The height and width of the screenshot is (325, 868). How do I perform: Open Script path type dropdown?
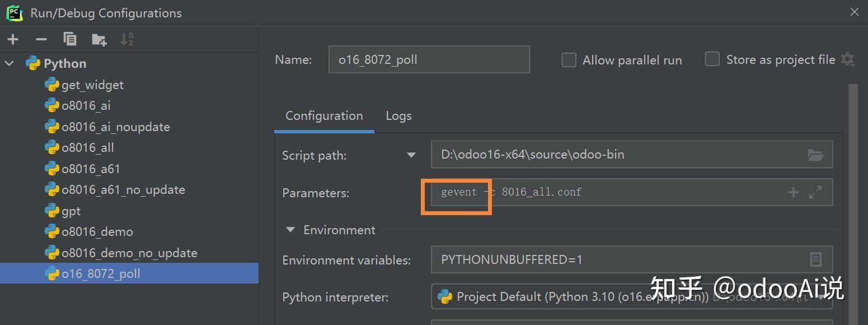[411, 155]
